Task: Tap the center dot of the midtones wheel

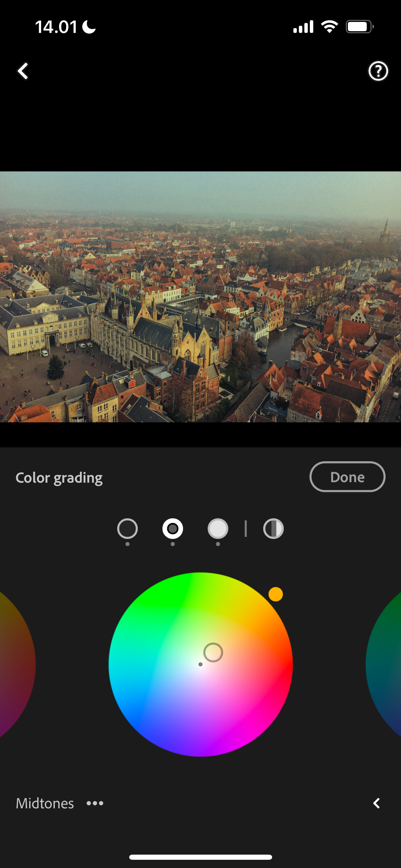Action: point(200,664)
